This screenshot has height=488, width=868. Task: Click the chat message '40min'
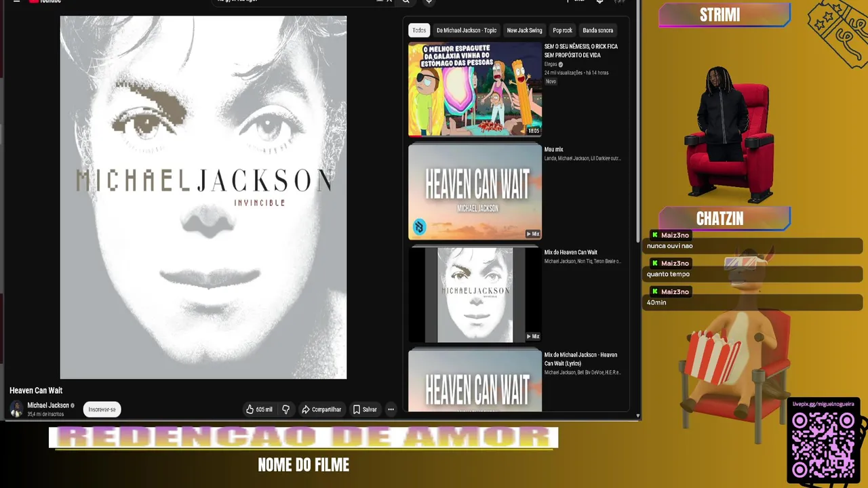656,302
